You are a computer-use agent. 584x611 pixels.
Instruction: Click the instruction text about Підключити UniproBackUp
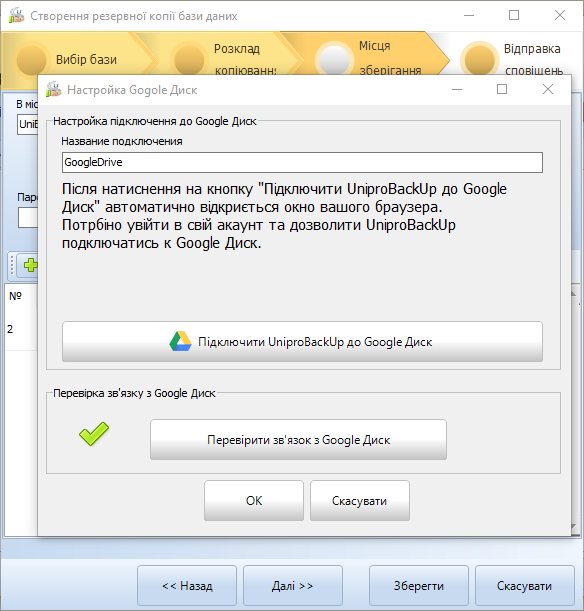click(x=284, y=215)
